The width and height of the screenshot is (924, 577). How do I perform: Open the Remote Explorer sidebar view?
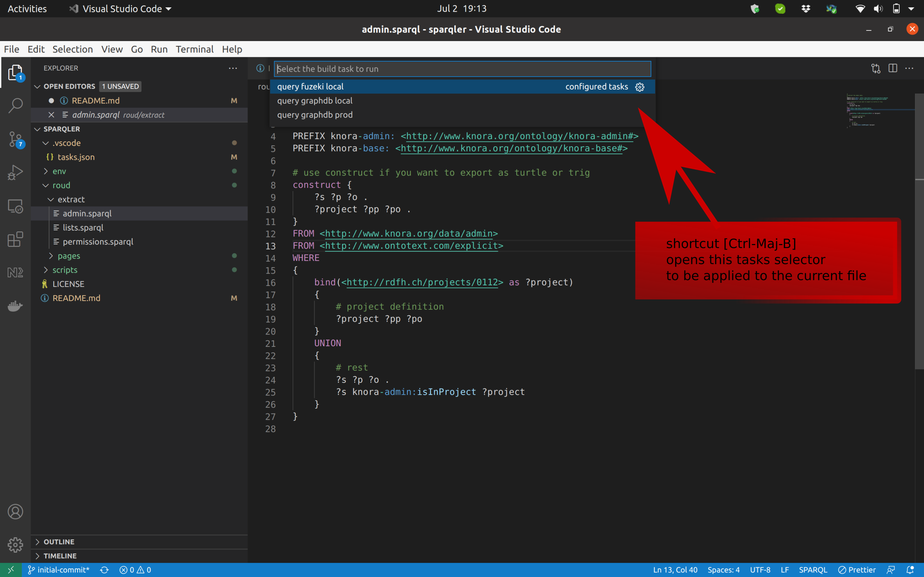tap(15, 206)
